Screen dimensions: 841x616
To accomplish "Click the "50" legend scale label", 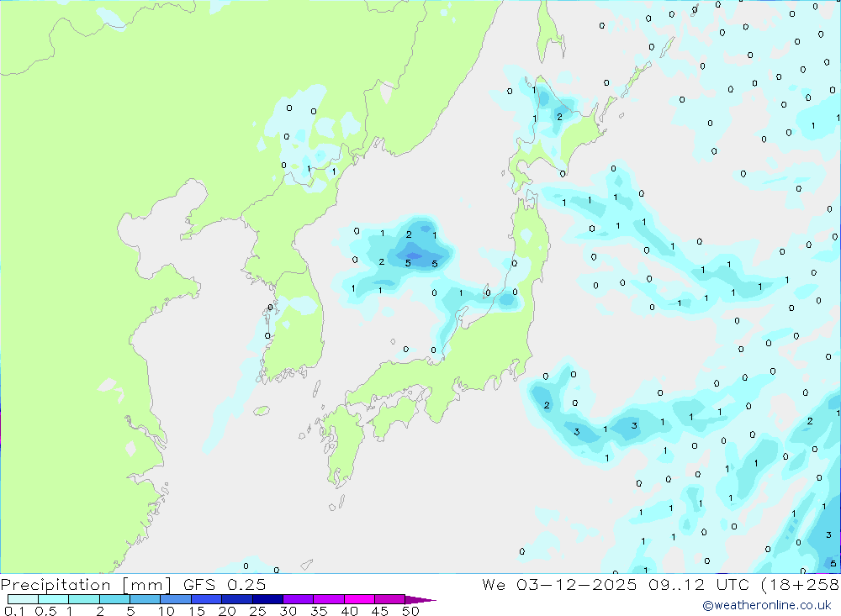I will pos(410,611).
